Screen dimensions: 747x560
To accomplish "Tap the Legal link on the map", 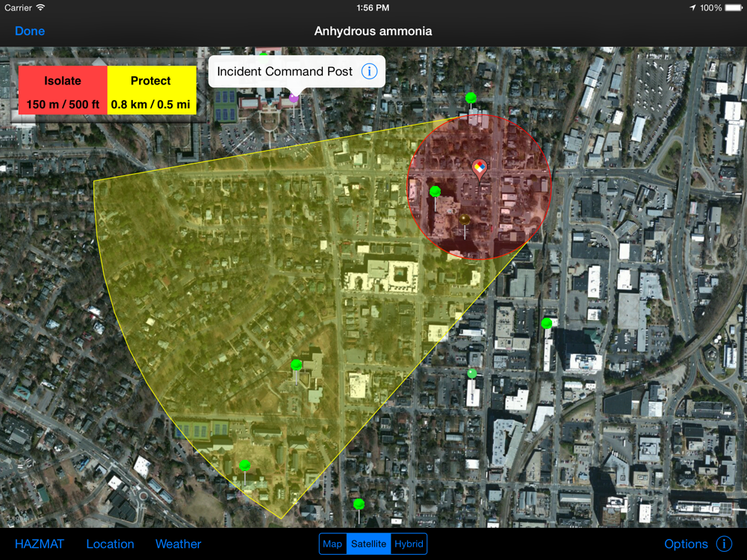I will [x=16, y=518].
